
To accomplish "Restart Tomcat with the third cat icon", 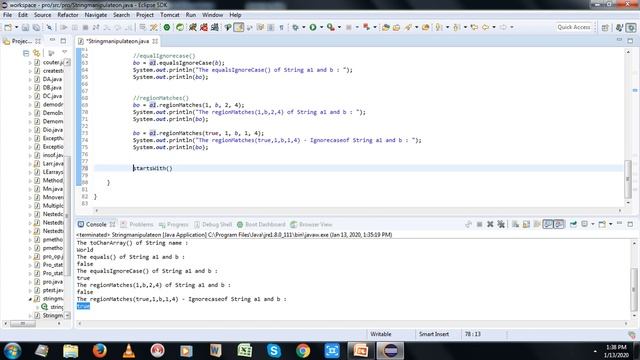I will pos(215,27).
